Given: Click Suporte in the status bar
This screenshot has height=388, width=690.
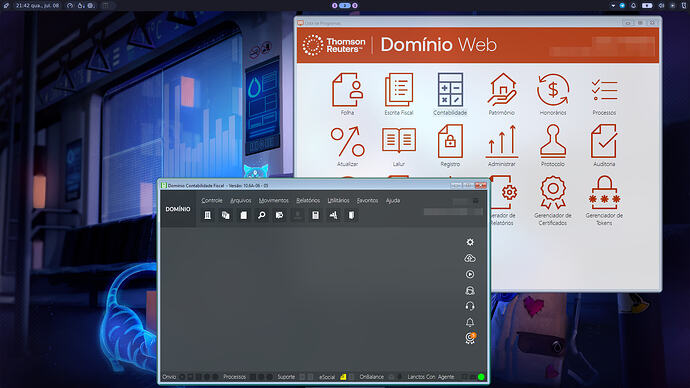Looking at the screenshot, I should click(x=286, y=377).
